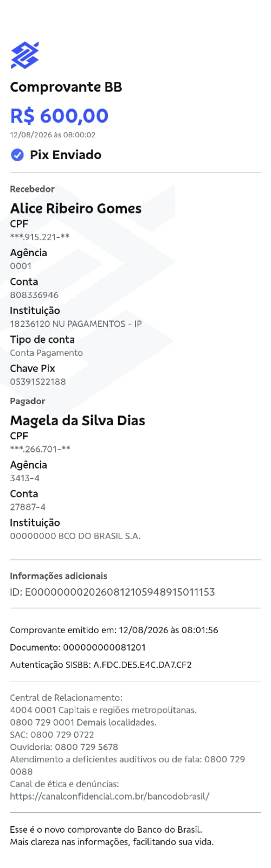Image resolution: width=271 pixels, height=868 pixels.
Task: Tap the Ouvidoria number 0800 729 5678
Action: pos(86,747)
